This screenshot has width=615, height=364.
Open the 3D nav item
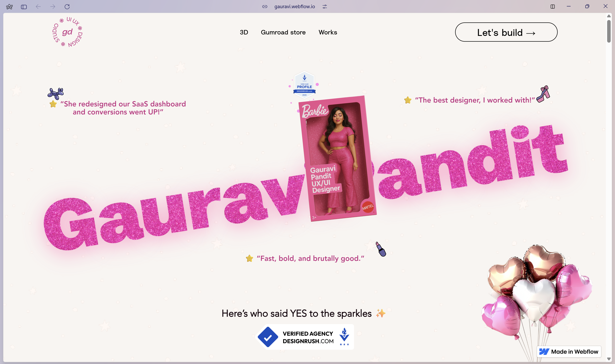(x=244, y=32)
